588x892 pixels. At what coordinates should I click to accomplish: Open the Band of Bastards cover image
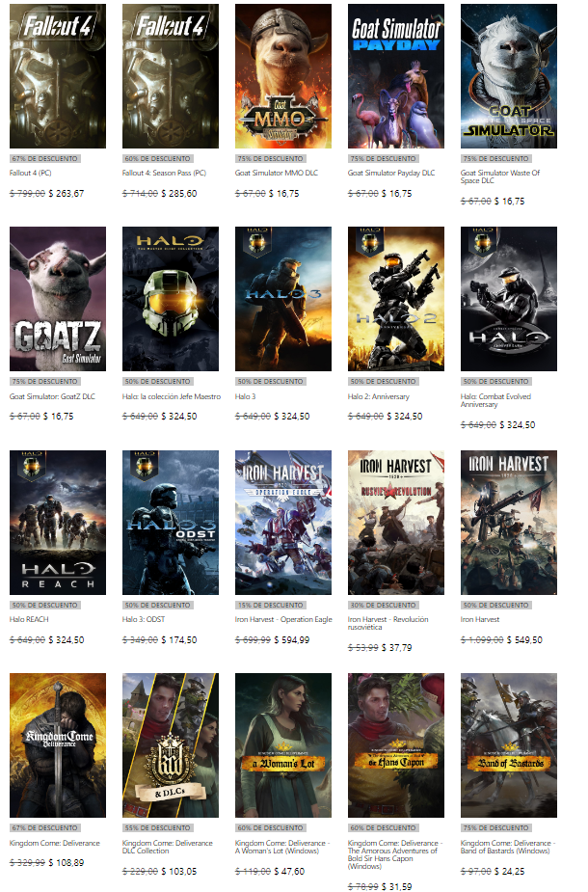(508, 744)
